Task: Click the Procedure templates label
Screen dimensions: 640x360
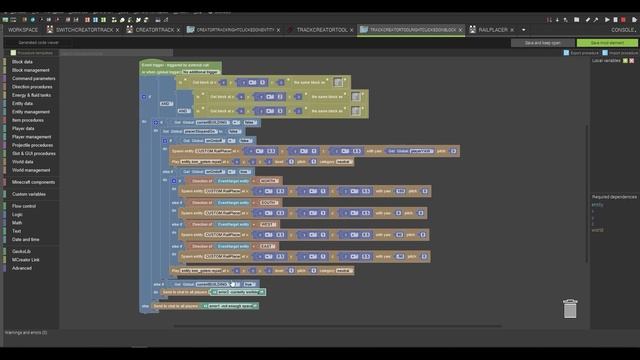Action: (x=35, y=53)
